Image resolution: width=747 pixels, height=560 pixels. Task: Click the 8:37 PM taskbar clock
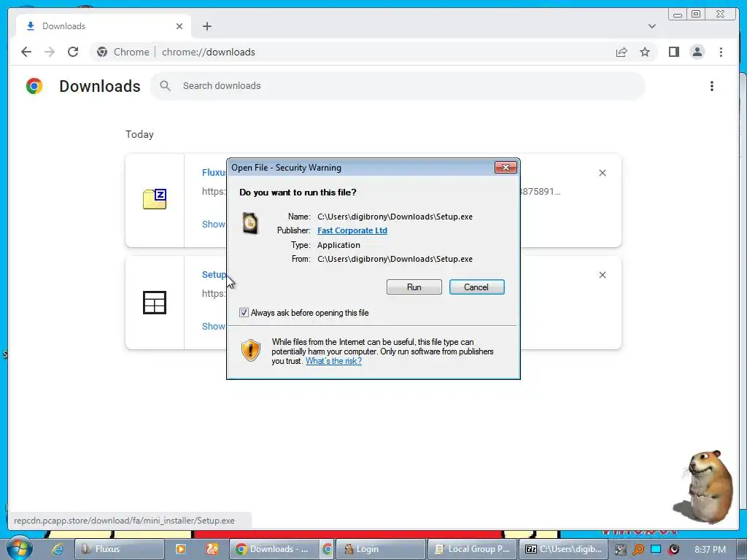pyautogui.click(x=710, y=550)
